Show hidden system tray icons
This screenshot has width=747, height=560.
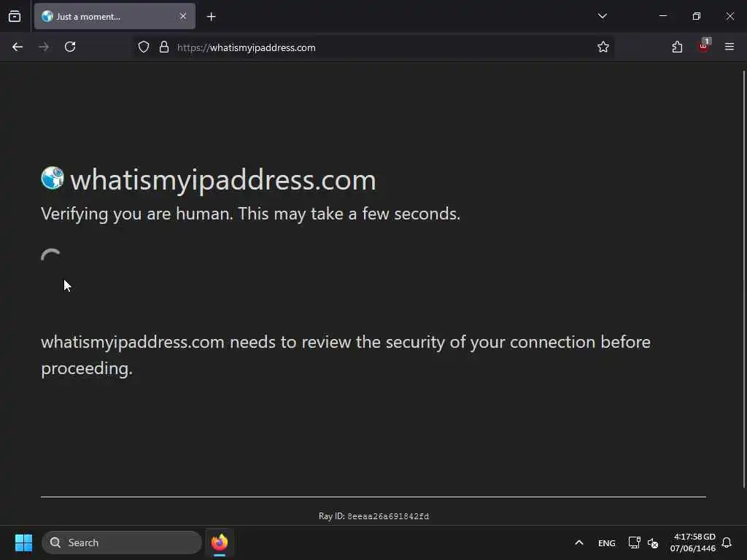[x=578, y=542]
